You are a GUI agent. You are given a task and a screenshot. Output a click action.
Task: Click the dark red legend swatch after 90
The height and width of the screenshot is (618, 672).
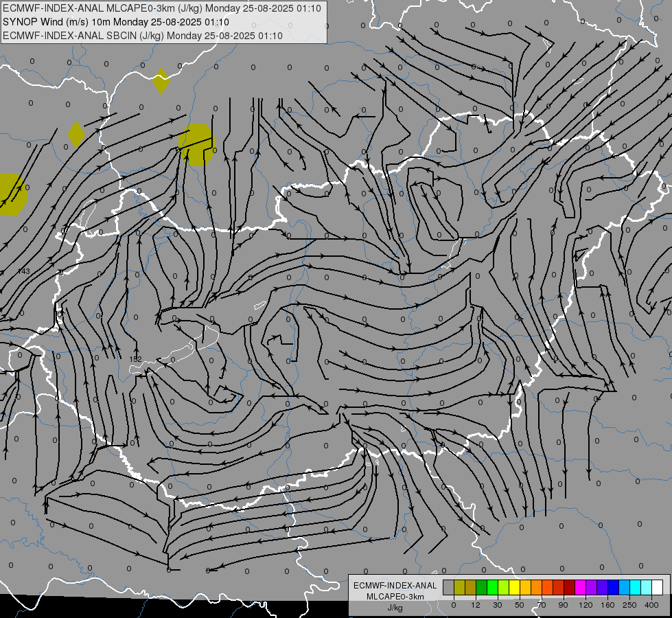point(570,587)
